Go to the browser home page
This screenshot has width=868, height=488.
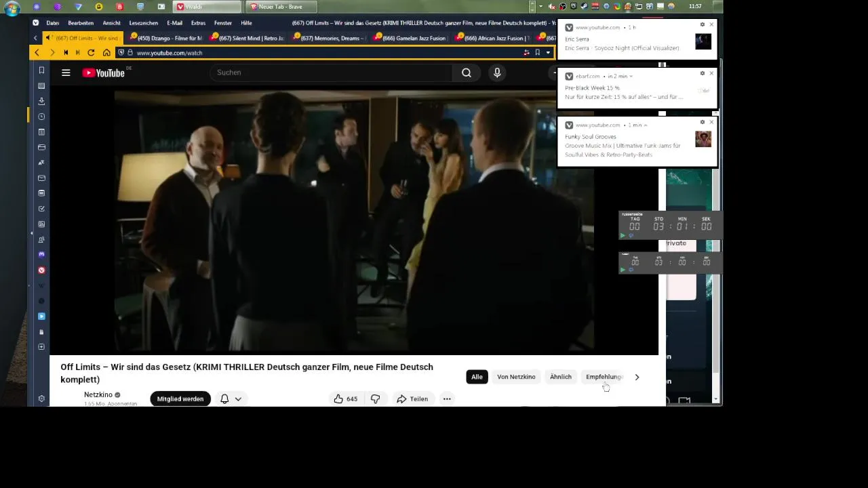tap(106, 52)
